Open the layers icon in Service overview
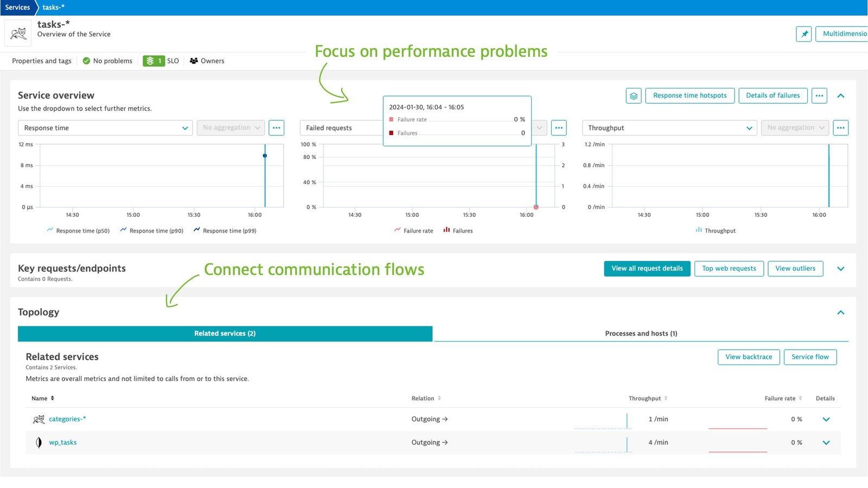The image size is (868, 488). 634,96
